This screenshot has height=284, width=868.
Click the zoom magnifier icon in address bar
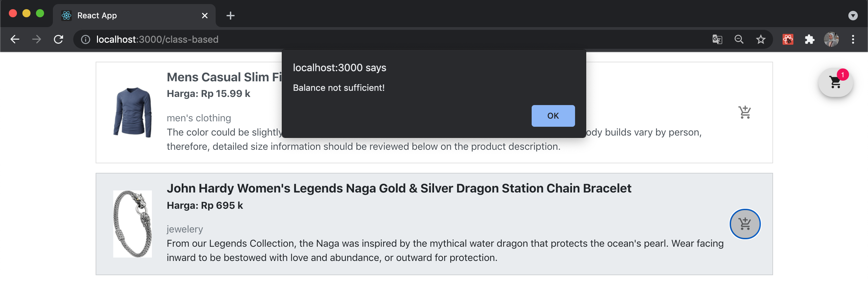739,39
